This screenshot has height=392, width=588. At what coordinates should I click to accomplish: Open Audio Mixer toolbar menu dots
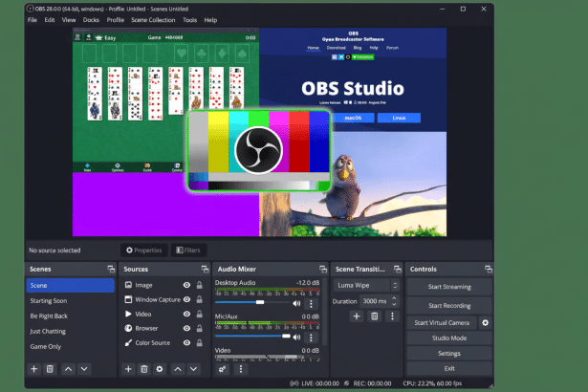coord(241,369)
